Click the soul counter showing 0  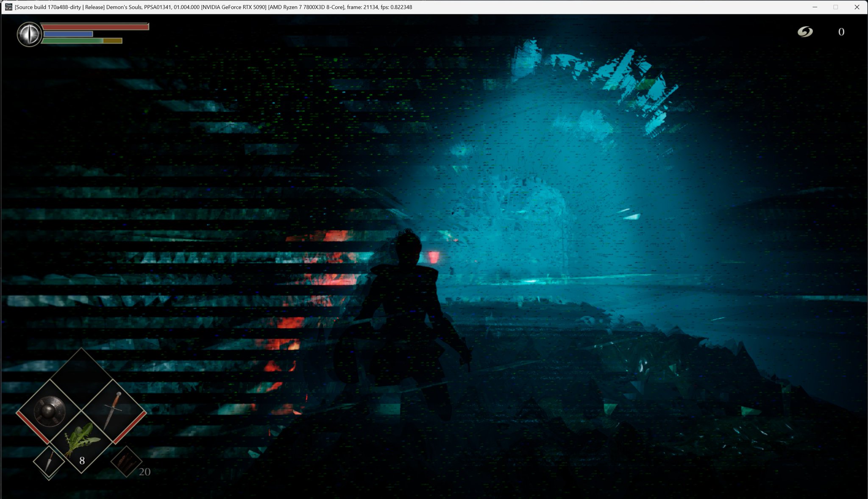(841, 32)
